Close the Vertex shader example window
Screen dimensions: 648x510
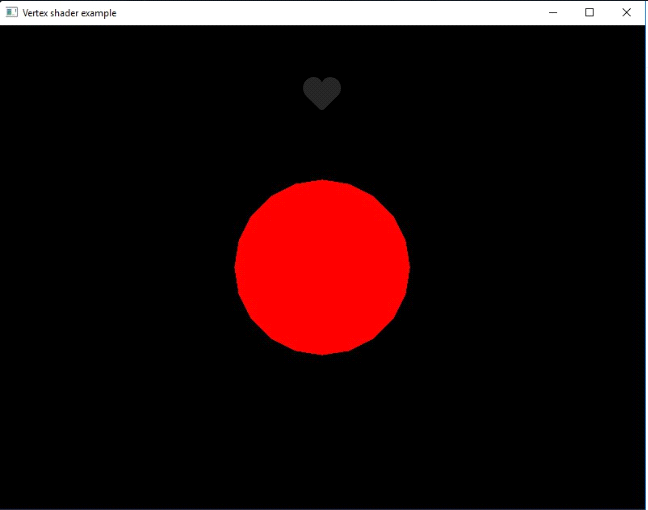tap(627, 13)
